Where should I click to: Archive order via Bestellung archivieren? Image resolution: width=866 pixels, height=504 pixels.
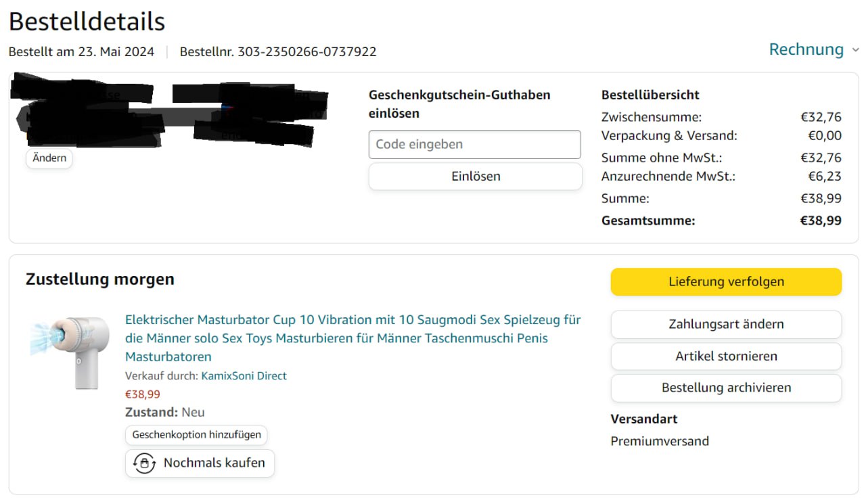(x=726, y=388)
